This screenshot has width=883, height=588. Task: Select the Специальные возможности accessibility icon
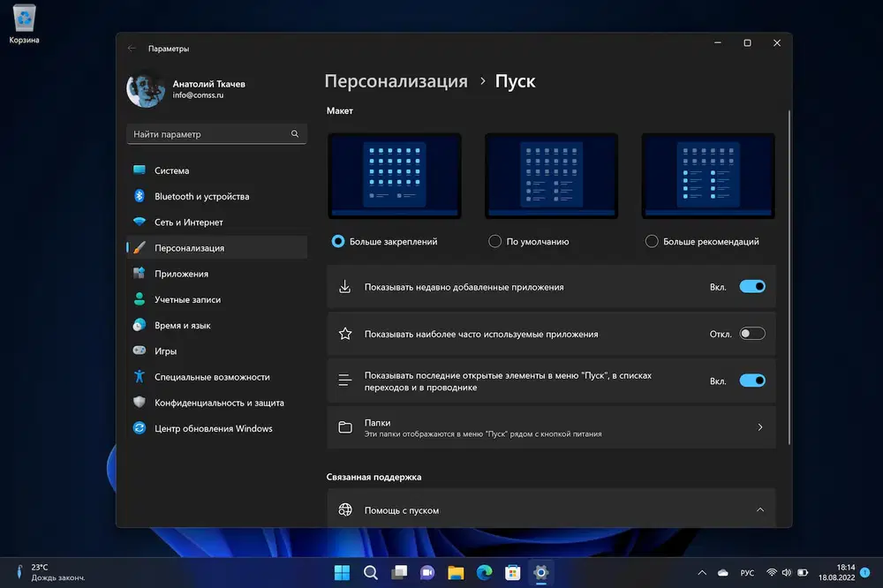click(139, 377)
